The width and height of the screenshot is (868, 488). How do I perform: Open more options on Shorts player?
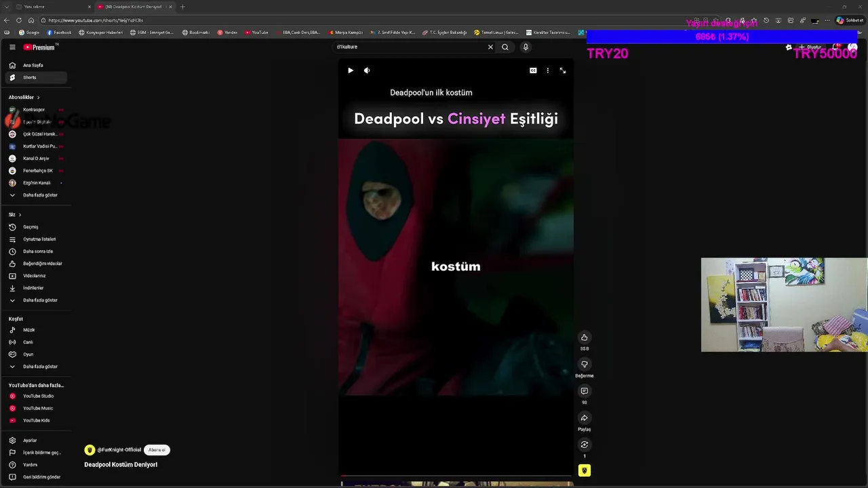pos(548,70)
